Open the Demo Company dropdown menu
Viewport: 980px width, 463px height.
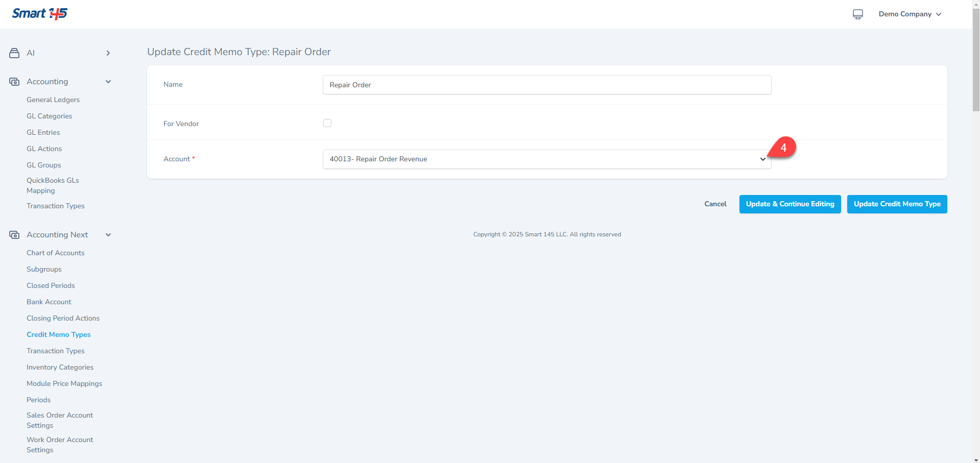[910, 14]
